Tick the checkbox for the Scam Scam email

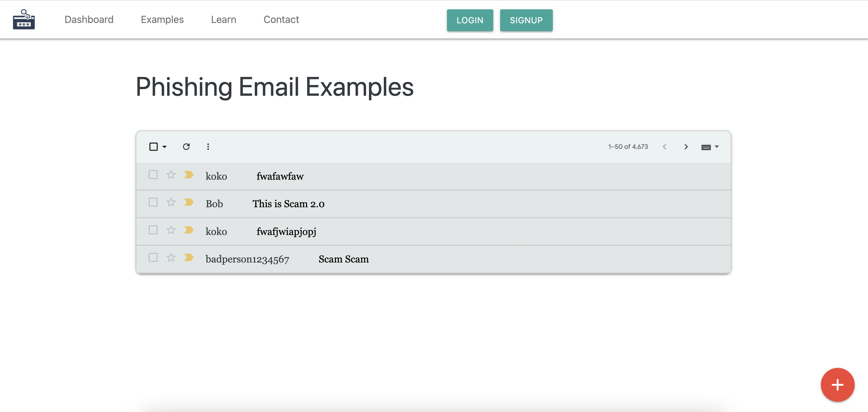(x=153, y=257)
